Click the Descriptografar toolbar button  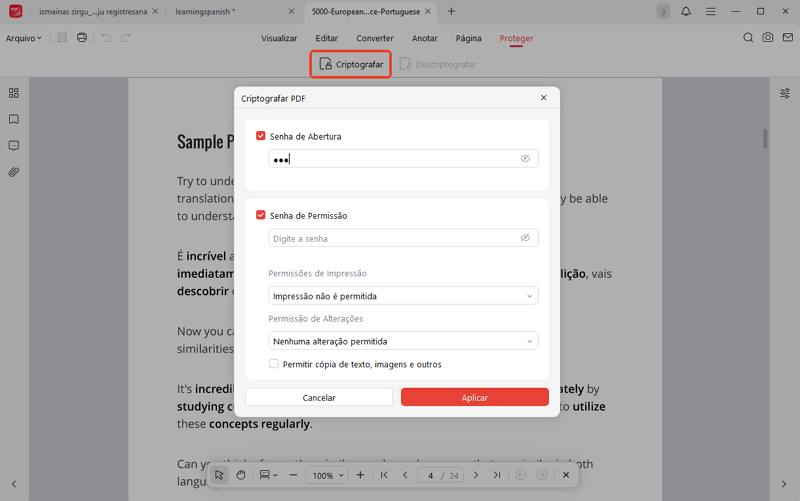(438, 64)
